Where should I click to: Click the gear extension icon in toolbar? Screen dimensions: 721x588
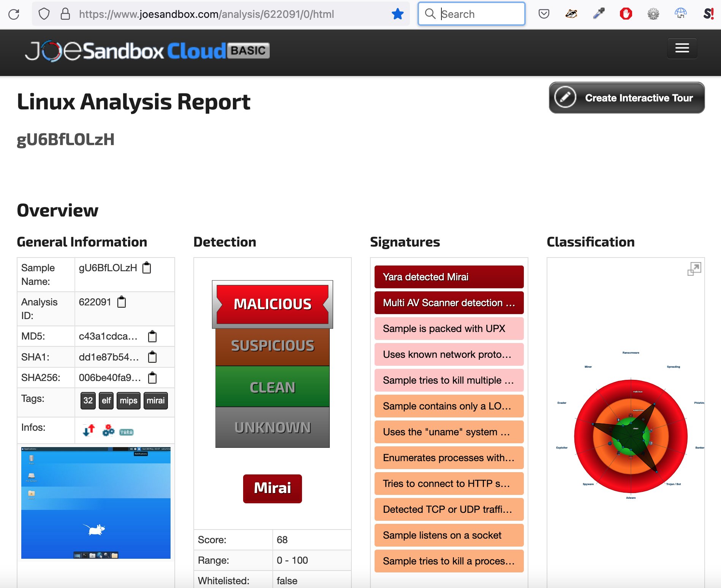[x=653, y=14]
